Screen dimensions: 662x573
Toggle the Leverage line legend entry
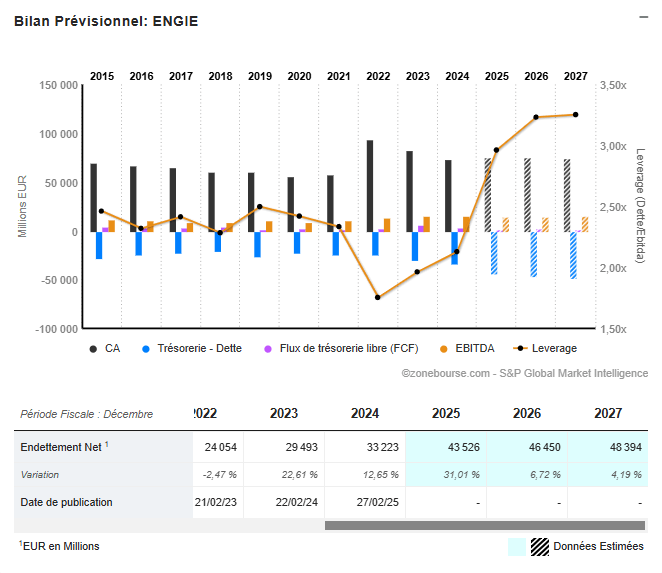[545, 348]
